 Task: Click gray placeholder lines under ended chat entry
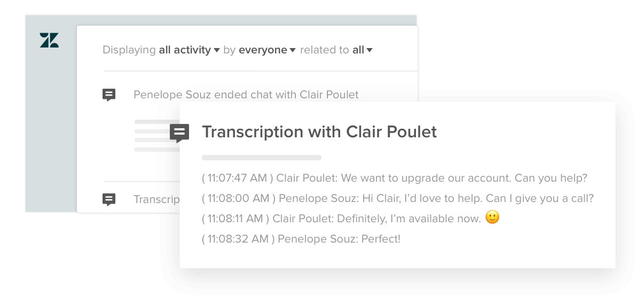click(157, 136)
